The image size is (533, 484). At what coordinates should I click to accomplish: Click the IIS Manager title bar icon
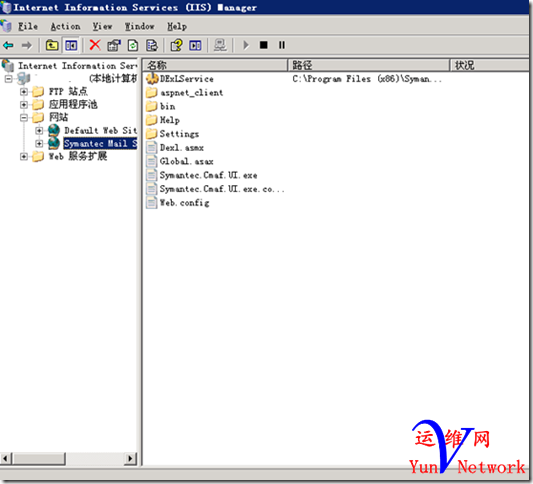[x=6, y=7]
